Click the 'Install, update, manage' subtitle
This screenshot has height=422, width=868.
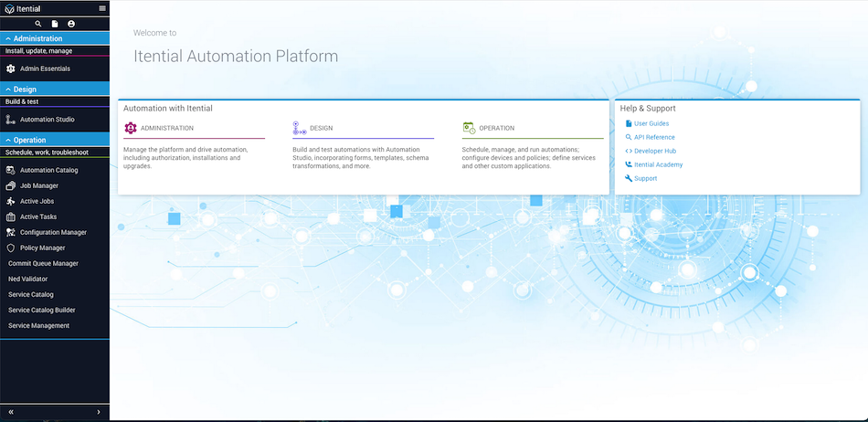38,51
